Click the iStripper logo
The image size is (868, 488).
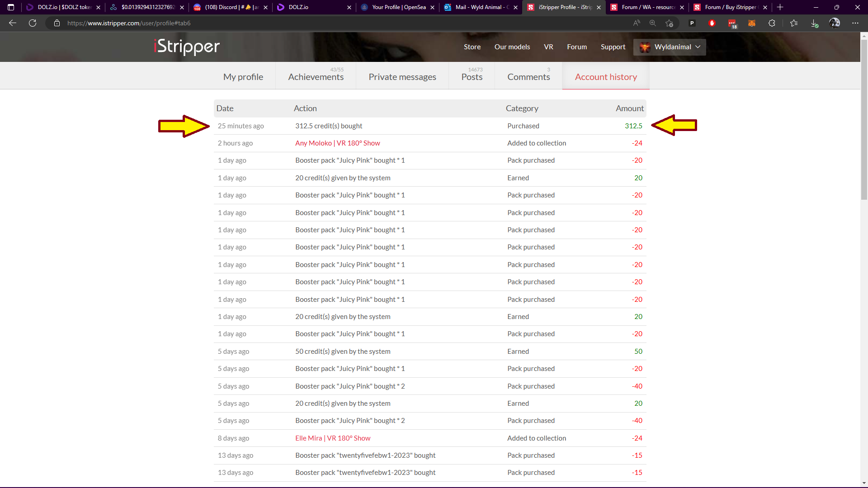tap(187, 47)
